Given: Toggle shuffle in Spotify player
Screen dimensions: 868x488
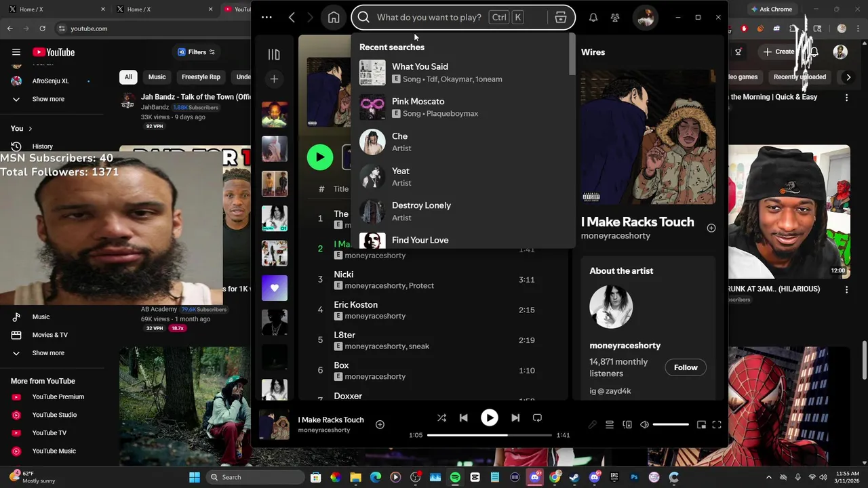Looking at the screenshot, I should point(441,418).
